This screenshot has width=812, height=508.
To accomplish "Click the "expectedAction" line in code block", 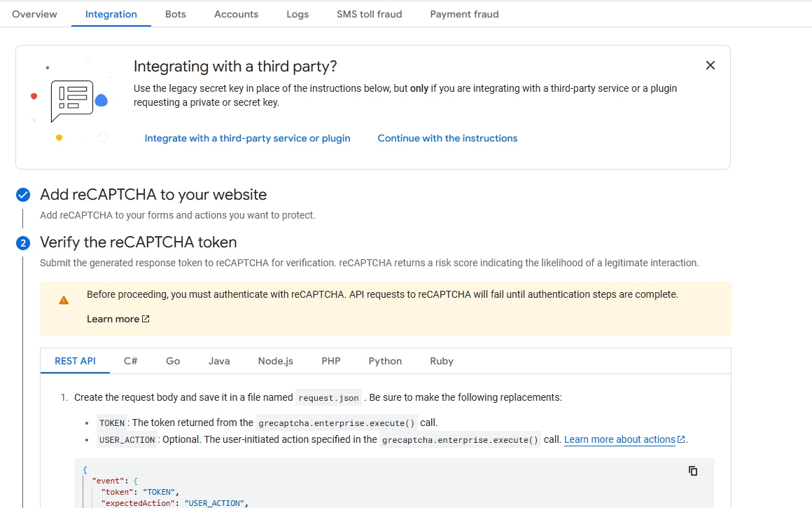I will click(x=174, y=503).
